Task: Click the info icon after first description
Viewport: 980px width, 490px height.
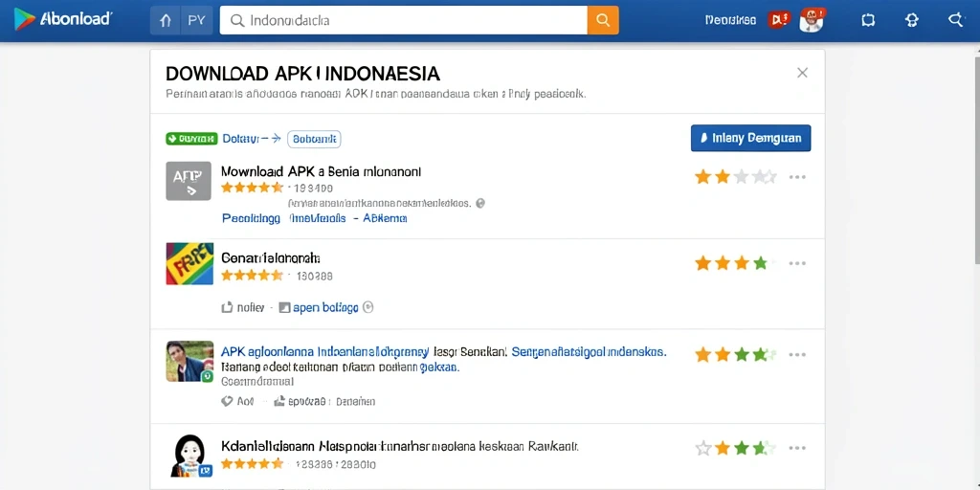Action: pyautogui.click(x=480, y=203)
